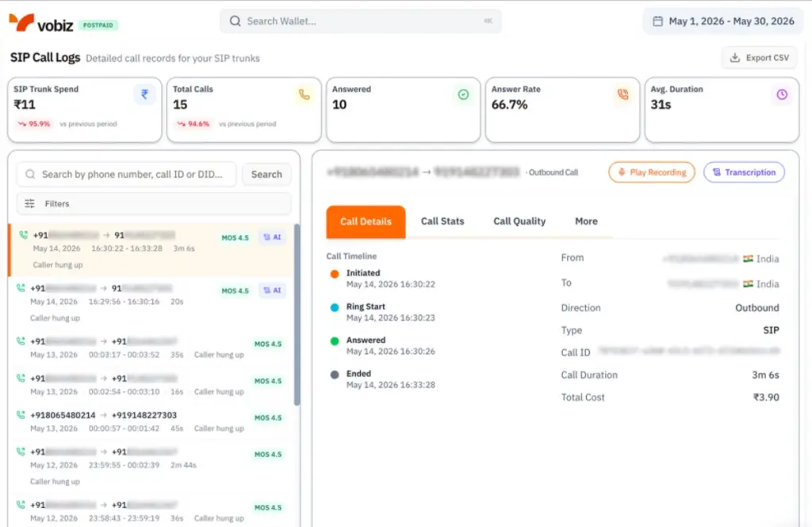Click the phone icon on Total Calls card

(x=304, y=94)
